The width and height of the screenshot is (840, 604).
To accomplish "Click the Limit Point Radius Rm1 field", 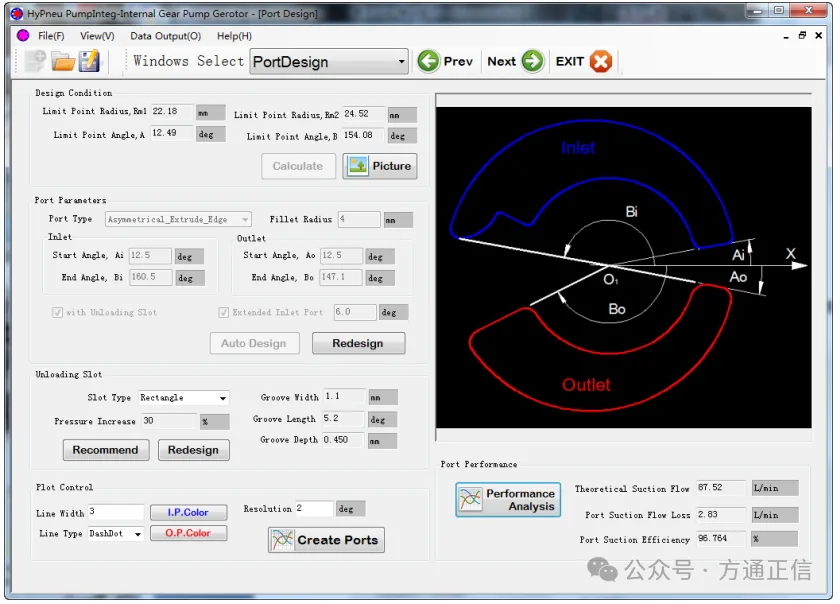I will pos(171,111).
